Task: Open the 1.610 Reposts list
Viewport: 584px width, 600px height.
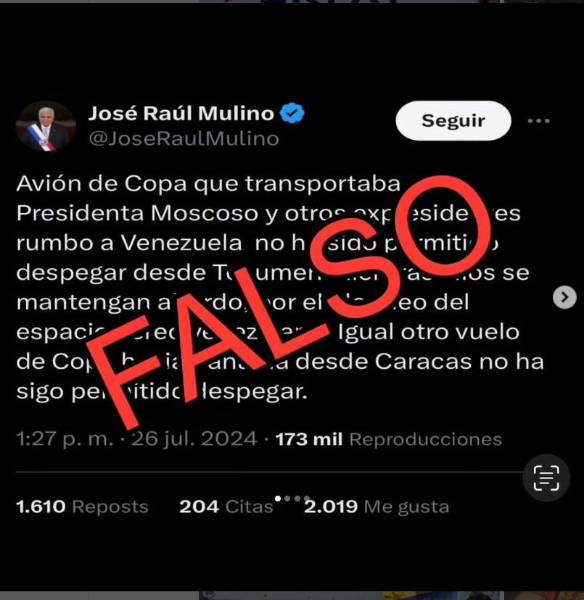Action: (82, 507)
